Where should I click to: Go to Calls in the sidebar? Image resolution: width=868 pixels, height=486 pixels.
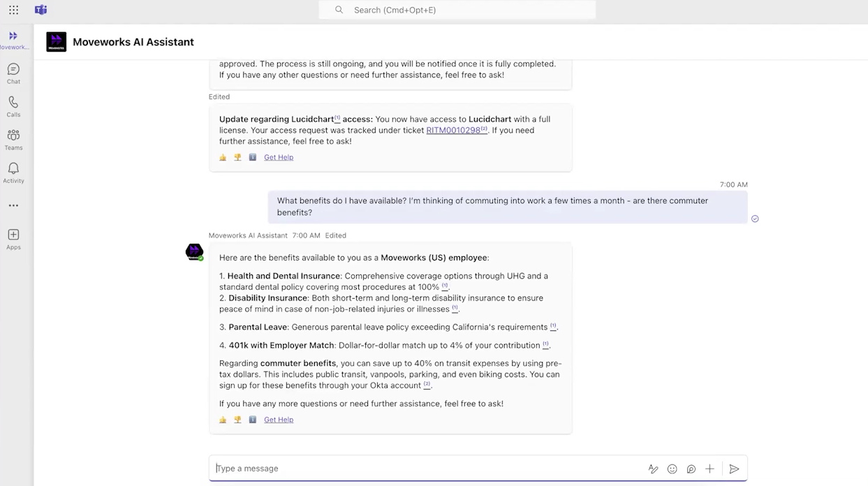point(13,106)
